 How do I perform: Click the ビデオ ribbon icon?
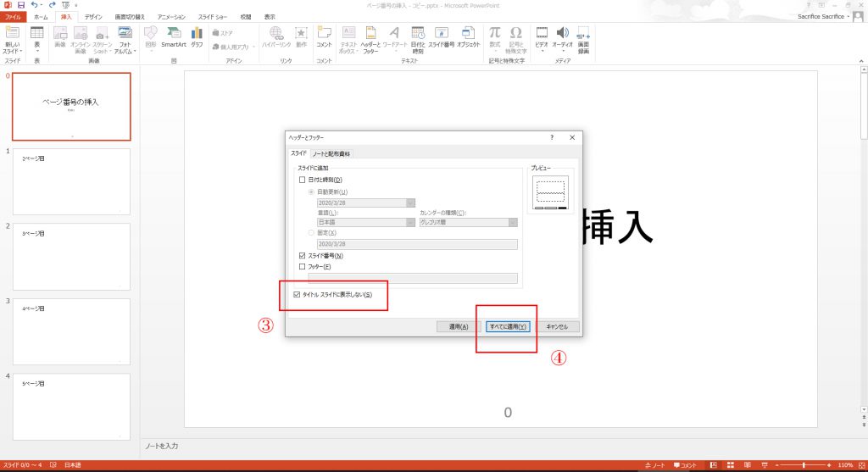tap(542, 37)
